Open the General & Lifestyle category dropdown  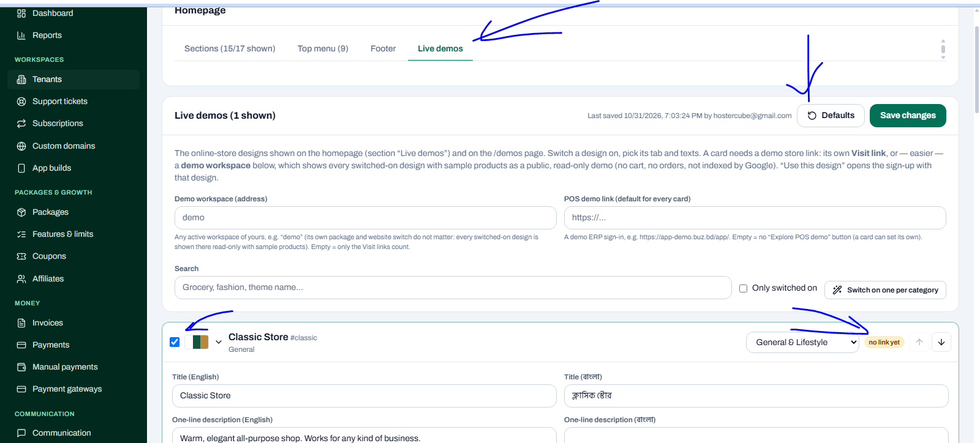tap(802, 342)
